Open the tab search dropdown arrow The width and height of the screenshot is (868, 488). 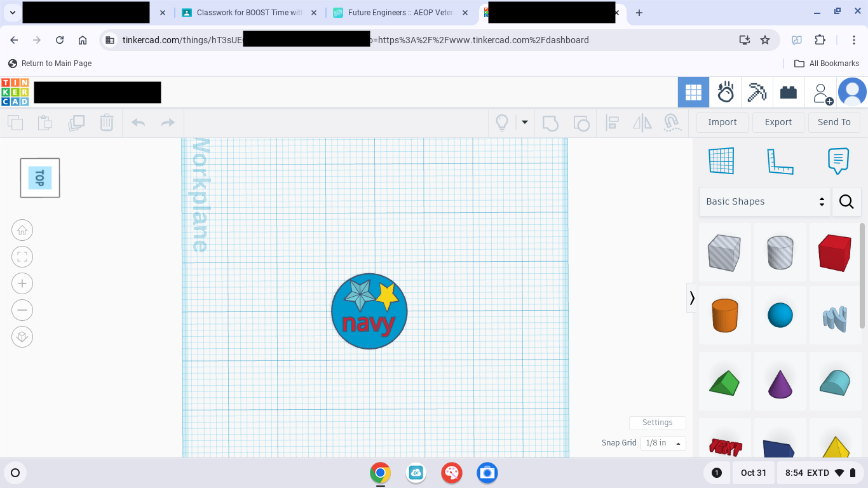(12, 13)
